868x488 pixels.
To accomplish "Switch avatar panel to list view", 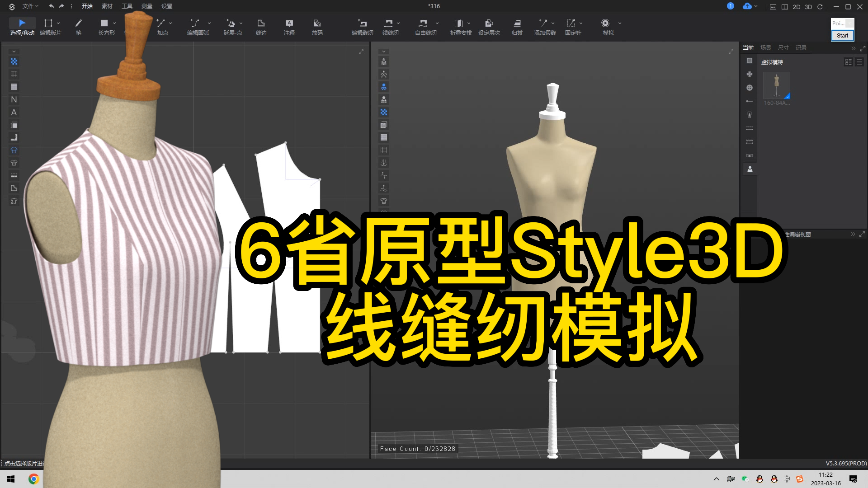I will click(859, 62).
